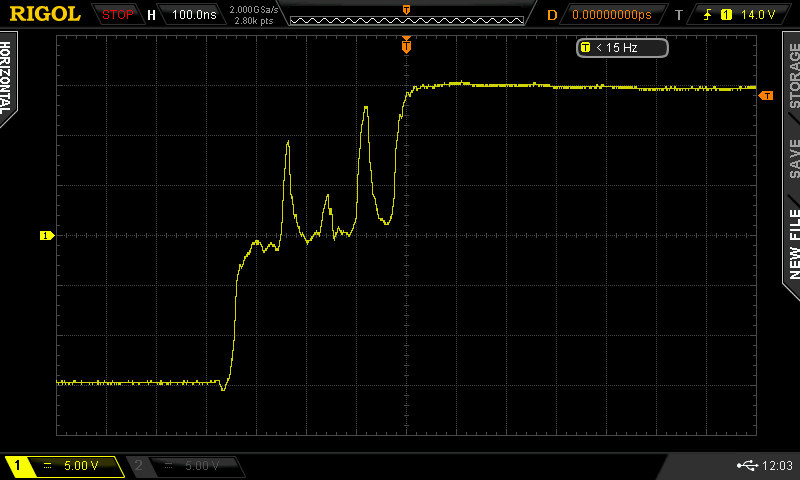Screen dimensions: 800x480
Task: Click the channel 1 ground level marker
Action: pyautogui.click(x=45, y=235)
